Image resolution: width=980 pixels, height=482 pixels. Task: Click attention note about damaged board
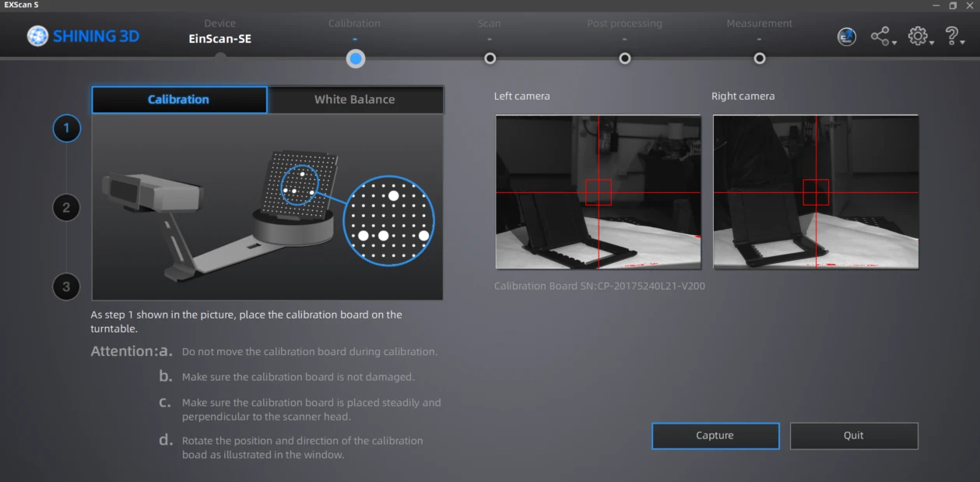pos(298,377)
